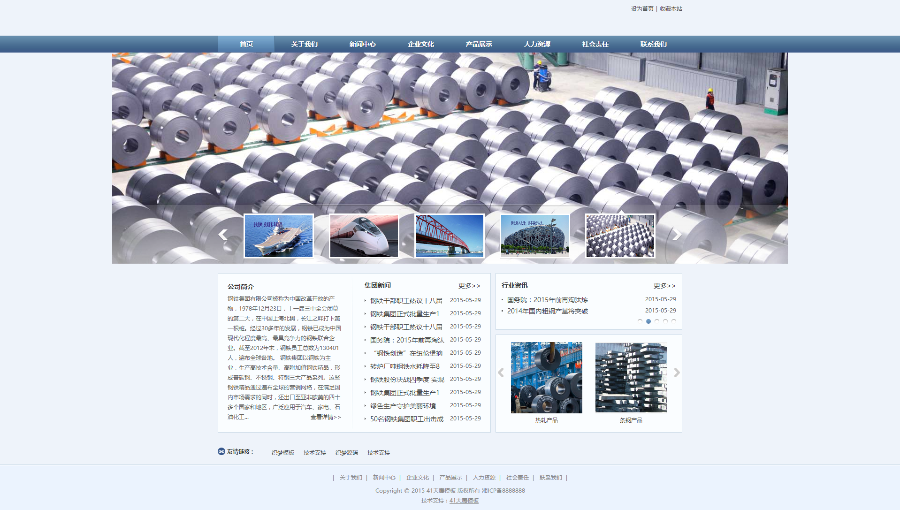Click the banner carousel right arrow
Image resolution: width=900 pixels, height=510 pixels.
pos(677,234)
